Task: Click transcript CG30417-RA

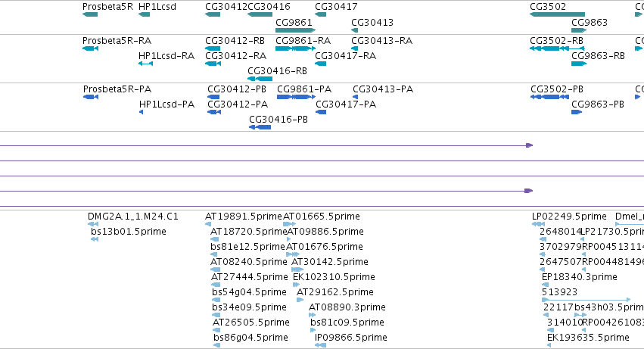Action: coord(345,56)
